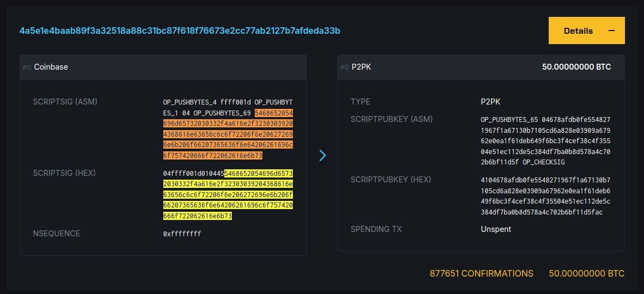The image size is (644, 294).
Task: Click the scriptpubkey ASM value text
Action: (x=545, y=140)
